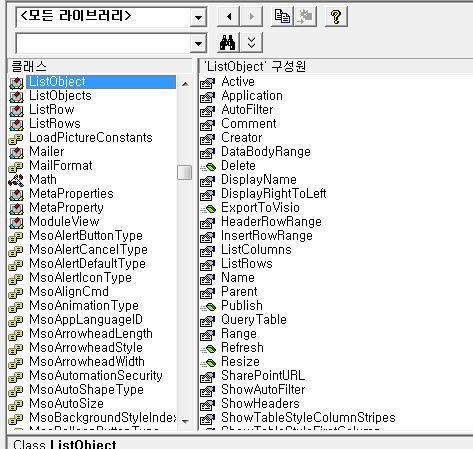This screenshot has width=473, height=449.
Task: Click the class list scroll down arrow
Action: 185,421
